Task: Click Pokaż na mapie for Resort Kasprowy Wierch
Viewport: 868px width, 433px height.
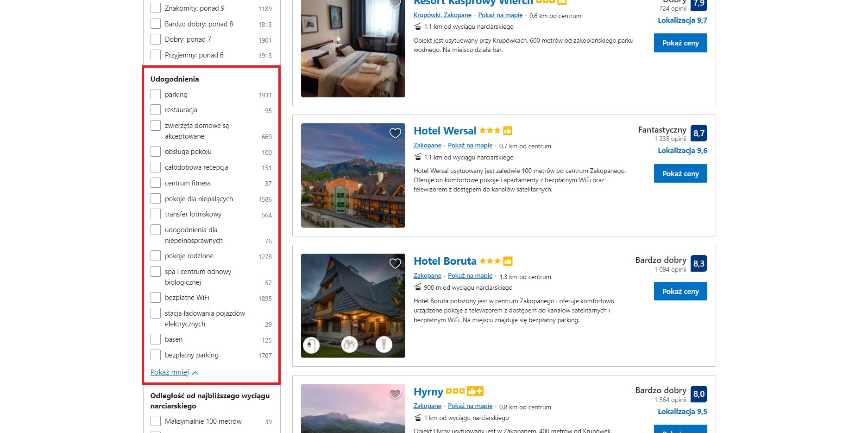Action: [500, 15]
